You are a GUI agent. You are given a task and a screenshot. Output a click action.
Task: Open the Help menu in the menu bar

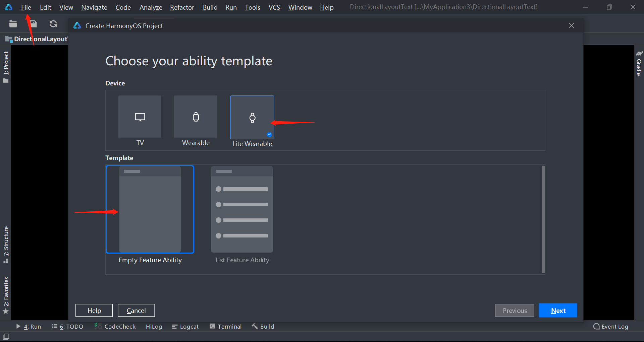pyautogui.click(x=327, y=7)
